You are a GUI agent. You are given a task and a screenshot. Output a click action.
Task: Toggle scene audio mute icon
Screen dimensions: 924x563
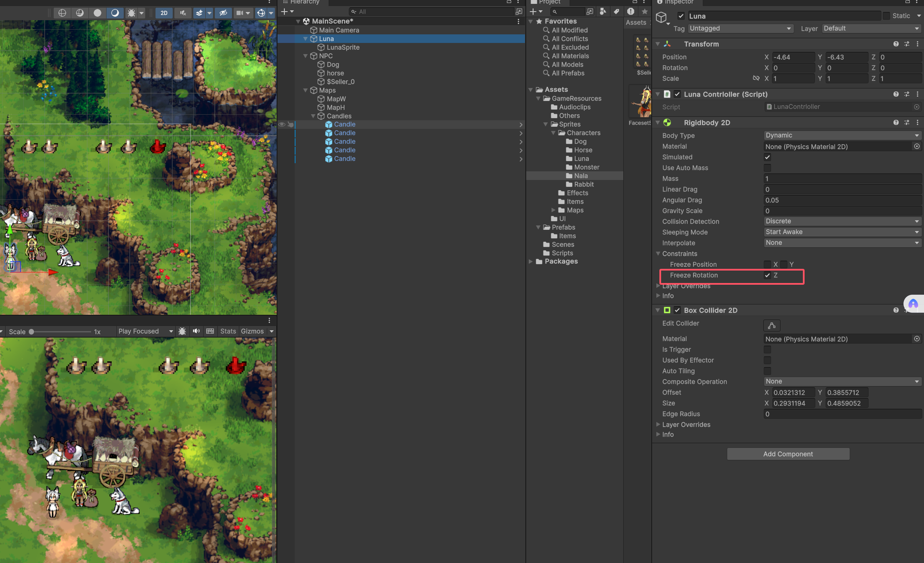pyautogui.click(x=183, y=13)
